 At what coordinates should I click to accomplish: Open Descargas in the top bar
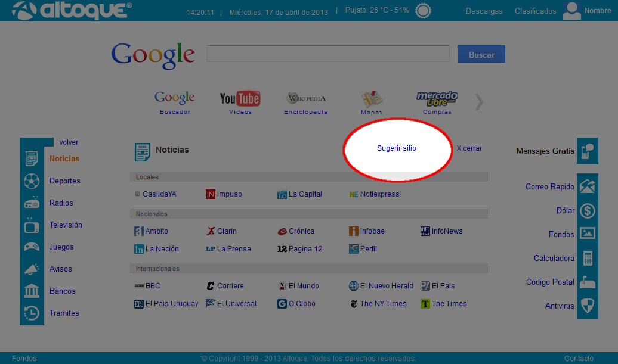(484, 11)
